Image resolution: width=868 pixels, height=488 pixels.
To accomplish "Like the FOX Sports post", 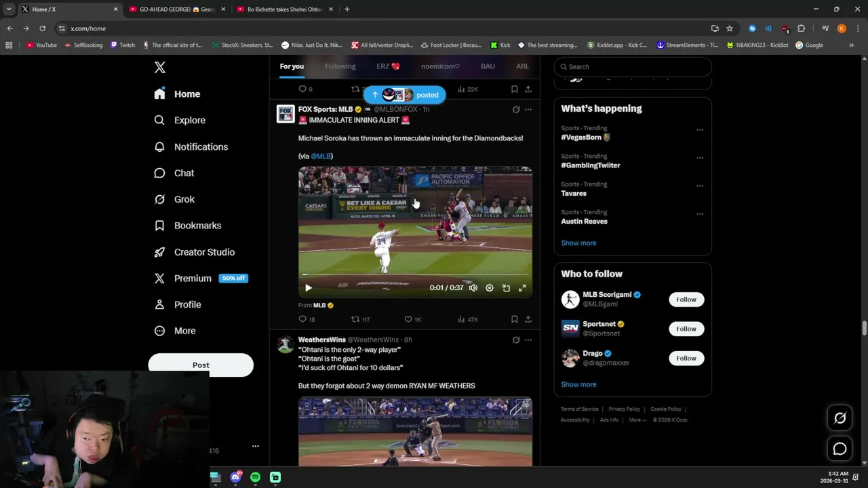I will coord(412,319).
